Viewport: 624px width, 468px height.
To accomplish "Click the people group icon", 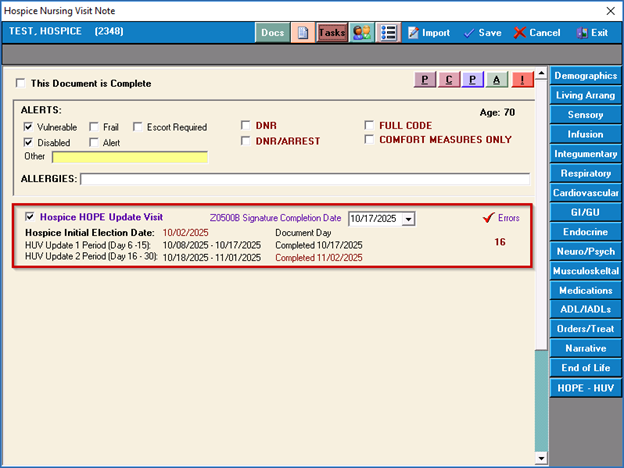I will click(361, 32).
